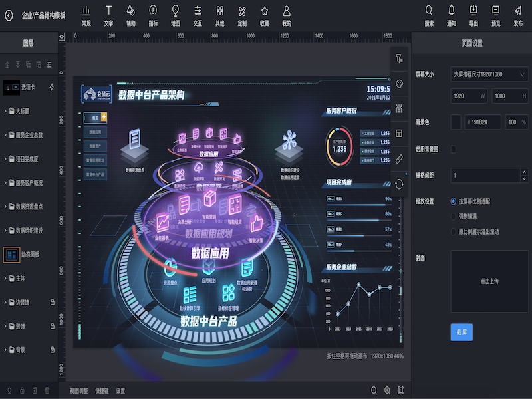Open the filter icon in floating toolbar
Viewport: 532px width, 399px height.
(399, 59)
